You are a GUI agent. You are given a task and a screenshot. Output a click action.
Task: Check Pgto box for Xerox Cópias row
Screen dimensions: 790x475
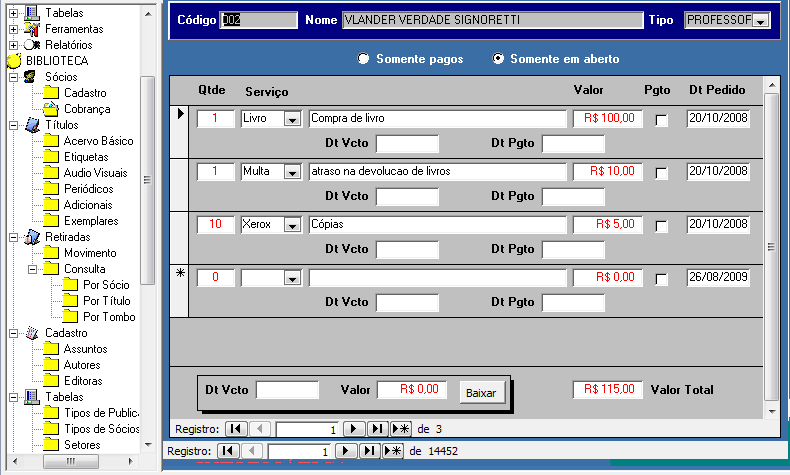pyautogui.click(x=662, y=226)
